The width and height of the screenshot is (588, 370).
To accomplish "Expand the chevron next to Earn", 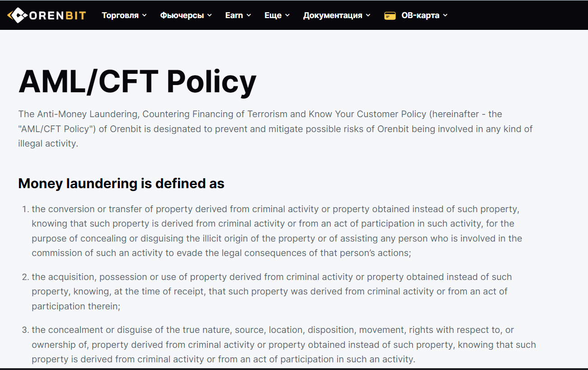I will [x=249, y=15].
